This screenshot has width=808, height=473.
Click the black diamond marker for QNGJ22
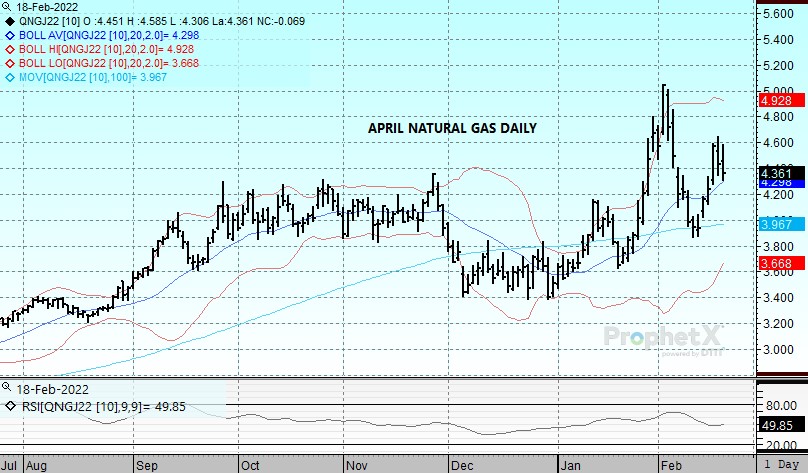(9, 21)
